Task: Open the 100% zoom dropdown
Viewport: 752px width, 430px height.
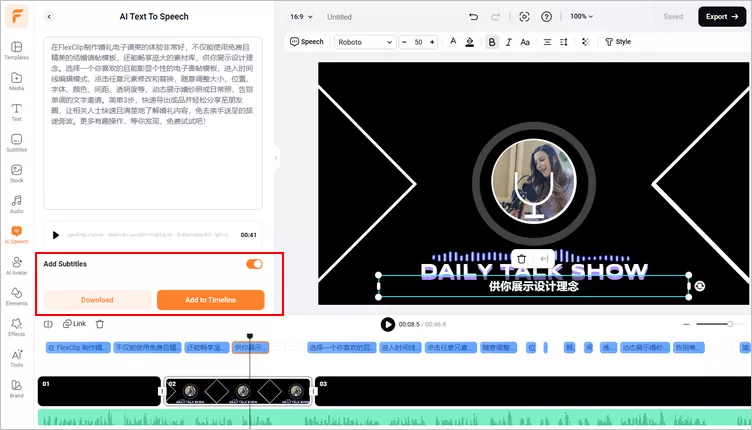Action: [581, 16]
